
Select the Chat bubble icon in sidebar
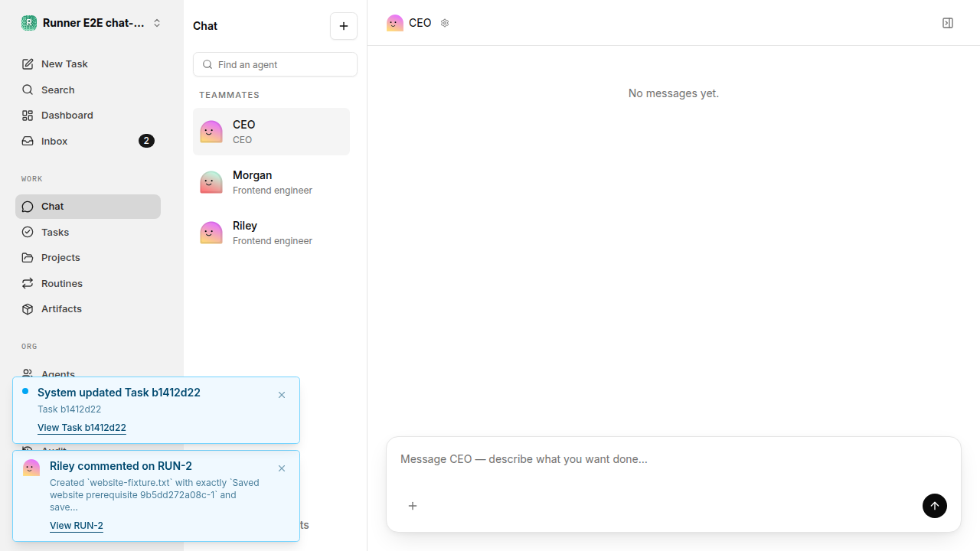(28, 207)
